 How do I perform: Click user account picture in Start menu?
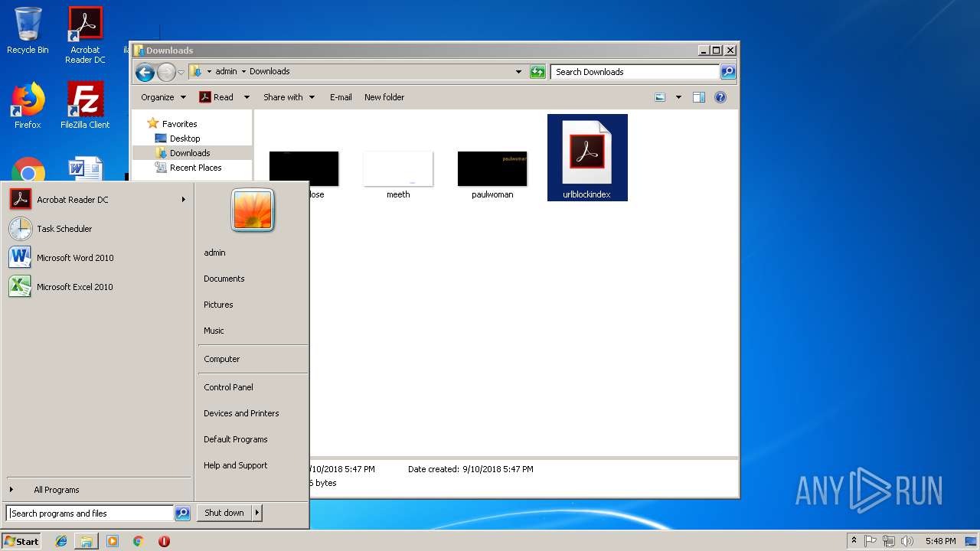tap(253, 210)
